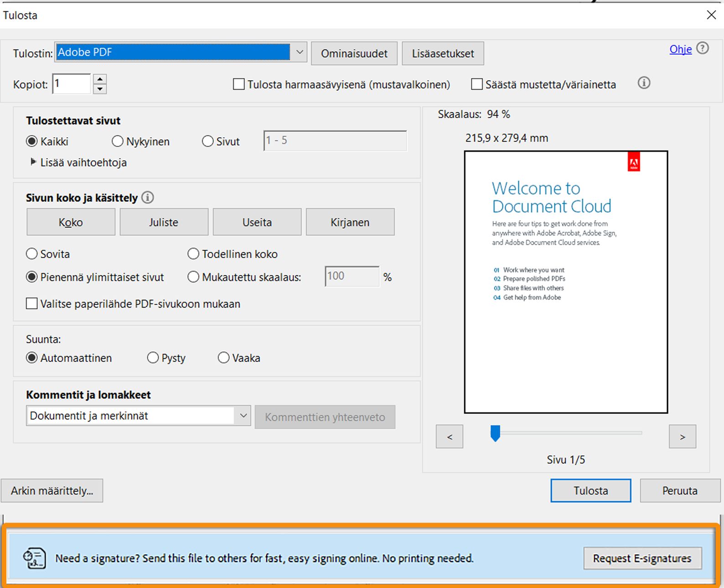
Task: Switch to the Juliste tab
Action: pyautogui.click(x=164, y=222)
